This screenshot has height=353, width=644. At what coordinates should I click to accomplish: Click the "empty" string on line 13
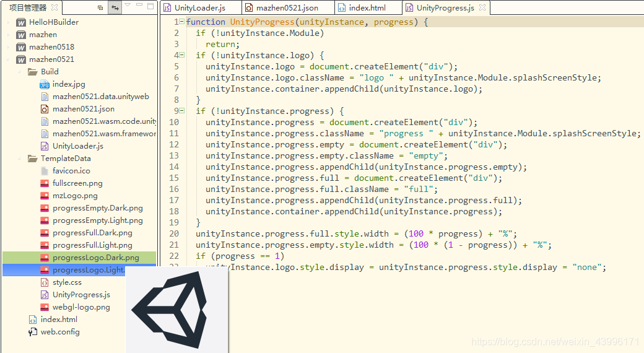pyautogui.click(x=426, y=155)
